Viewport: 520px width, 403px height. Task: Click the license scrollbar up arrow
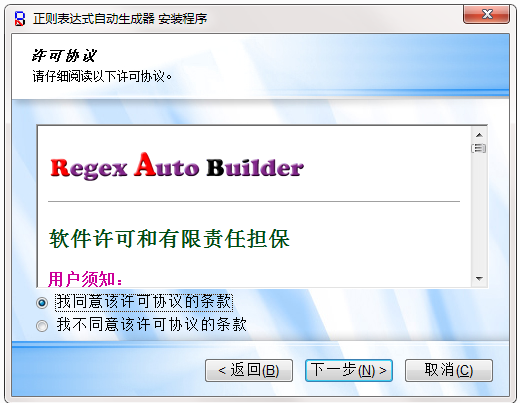click(x=479, y=135)
